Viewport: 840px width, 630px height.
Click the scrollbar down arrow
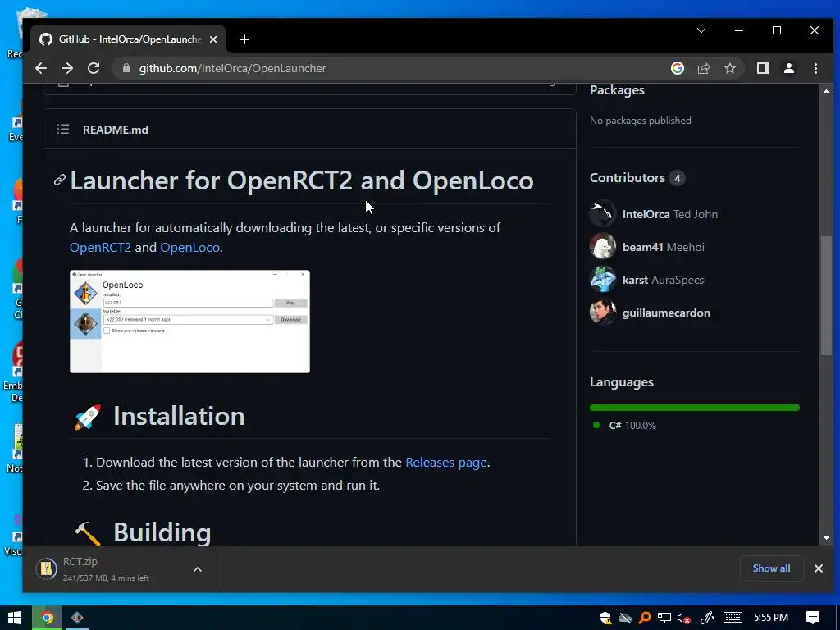[826, 538]
